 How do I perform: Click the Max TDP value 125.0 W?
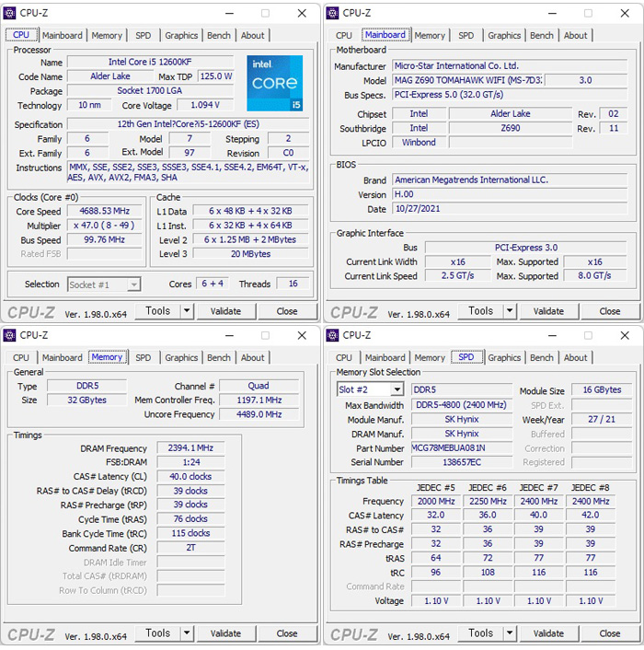click(x=216, y=76)
